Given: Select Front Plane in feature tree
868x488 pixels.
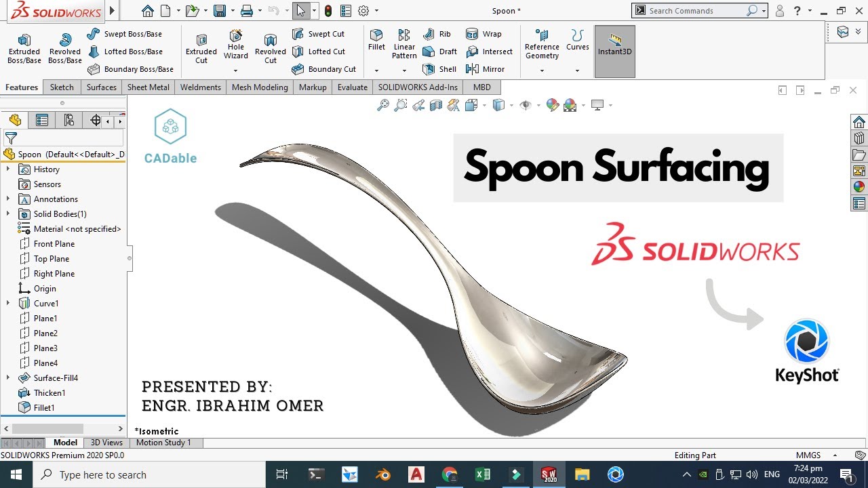Looking at the screenshot, I should pyautogui.click(x=47, y=244).
